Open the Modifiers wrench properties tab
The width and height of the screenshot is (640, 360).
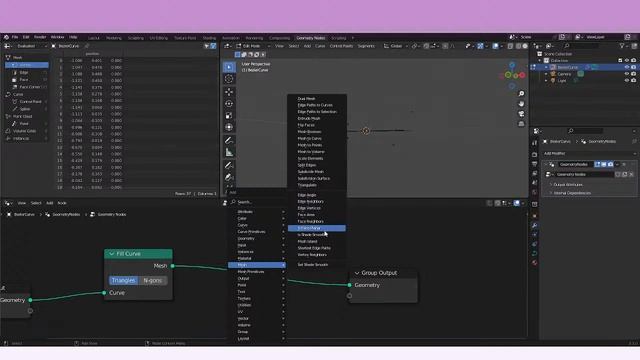pyautogui.click(x=535, y=225)
